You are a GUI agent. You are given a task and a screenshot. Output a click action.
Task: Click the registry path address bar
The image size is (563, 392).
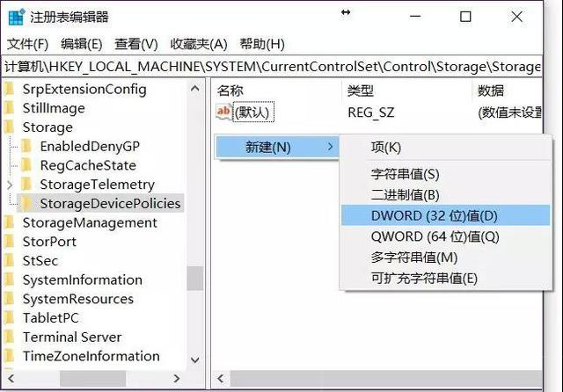click(272, 67)
